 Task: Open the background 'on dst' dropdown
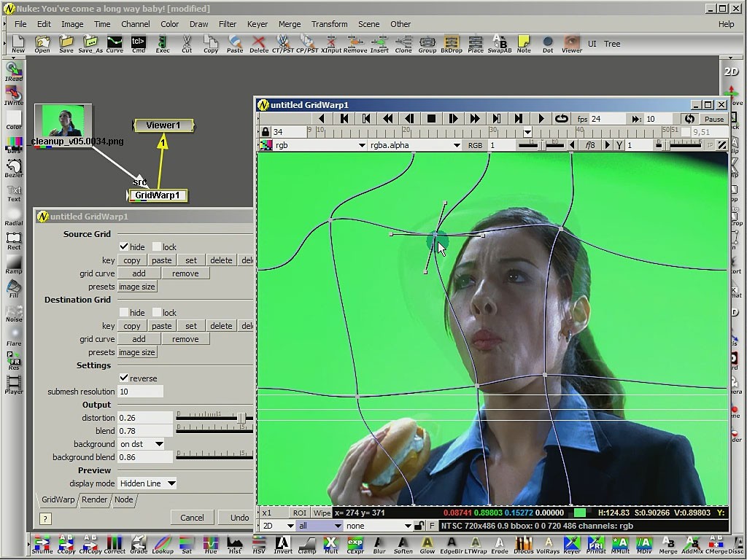142,444
